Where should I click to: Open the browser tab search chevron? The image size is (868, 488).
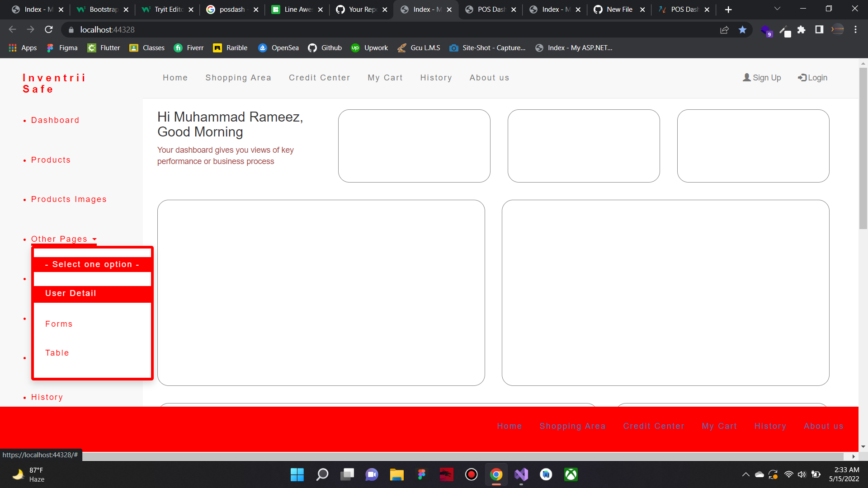point(777,8)
